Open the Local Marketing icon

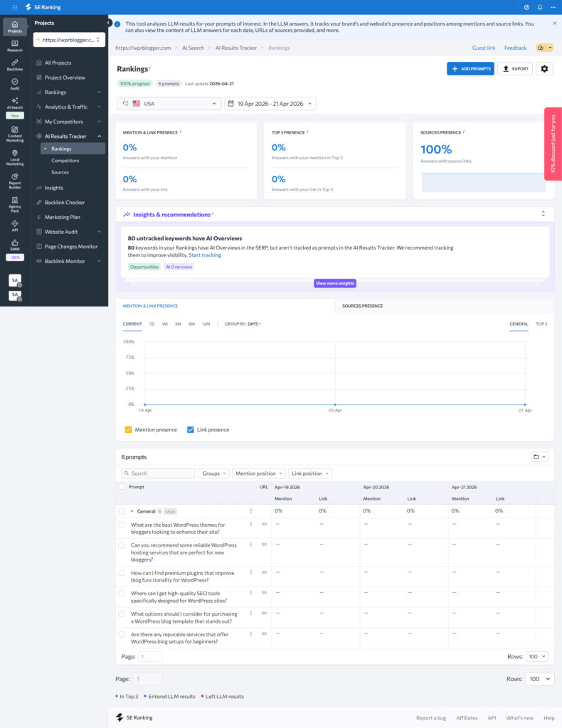point(15,155)
